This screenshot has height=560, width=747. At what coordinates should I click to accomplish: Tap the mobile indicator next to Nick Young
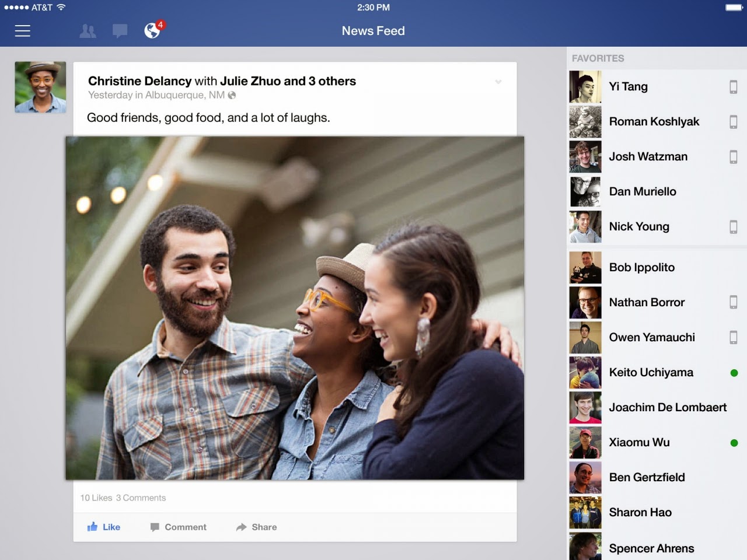pyautogui.click(x=734, y=226)
